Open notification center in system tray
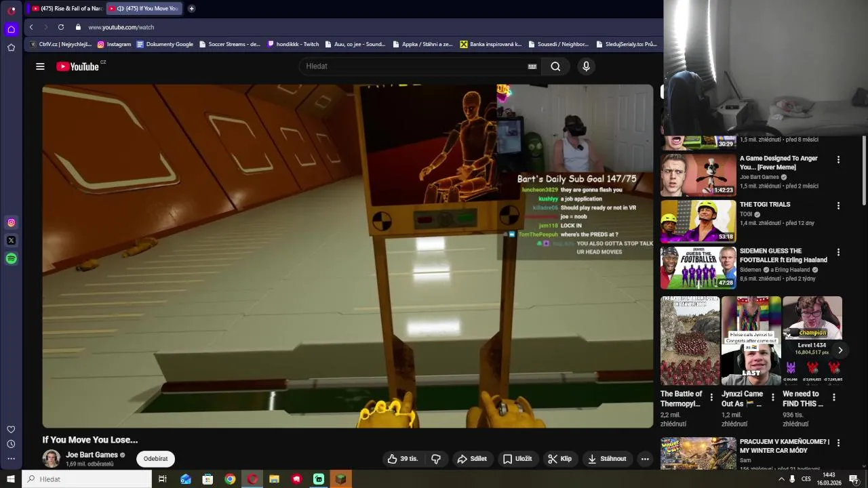Viewport: 868px width, 488px height. tap(854, 479)
